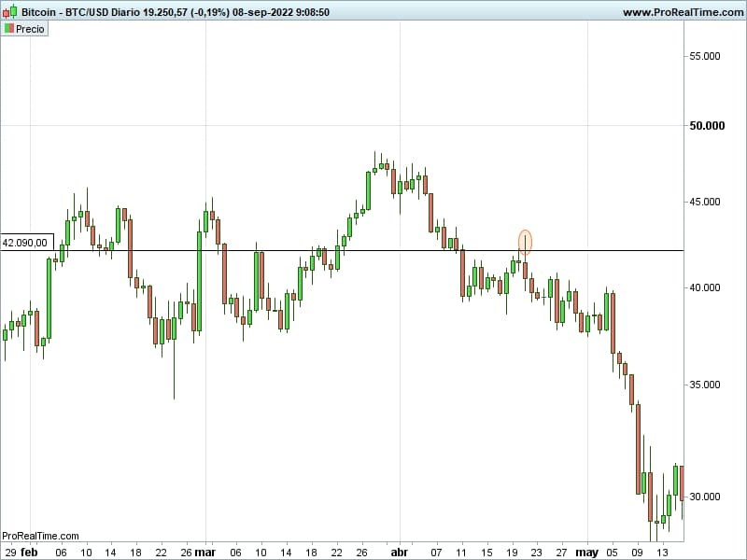This screenshot has width=747, height=560.
Task: Click the ProRealTime.com watermark at bottom left
Action: point(40,536)
